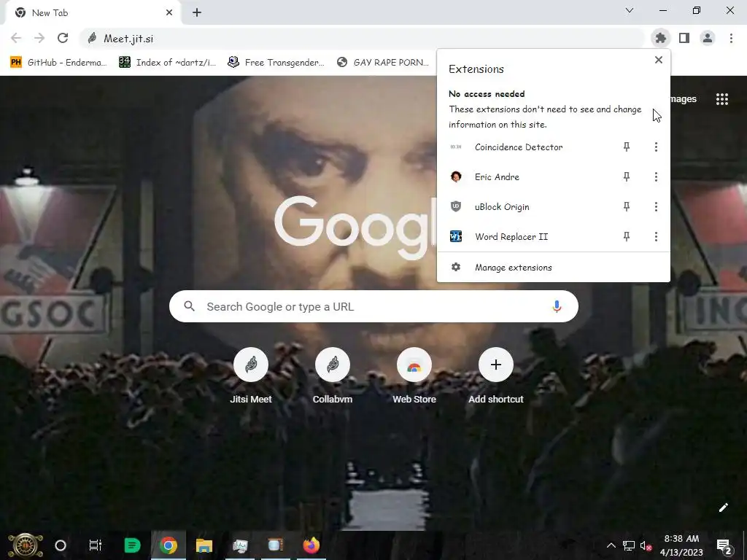Image resolution: width=747 pixels, height=560 pixels.
Task: Open the Chrome profile avatar
Action: coord(708,38)
